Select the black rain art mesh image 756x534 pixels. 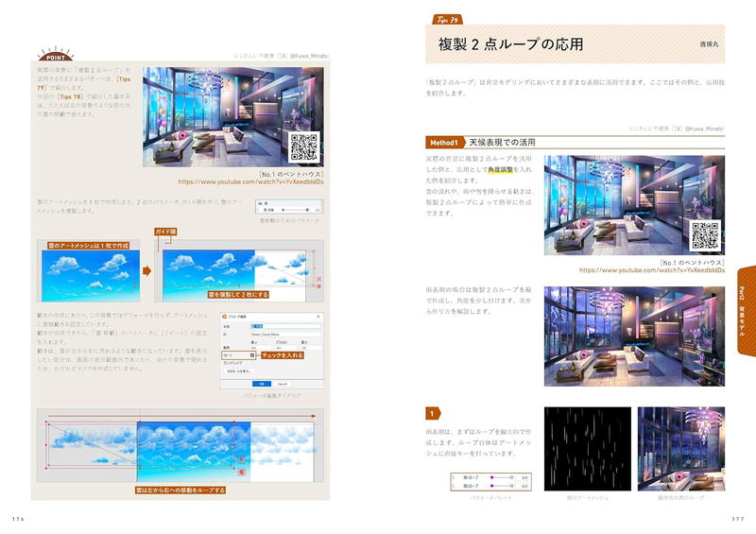point(588,449)
